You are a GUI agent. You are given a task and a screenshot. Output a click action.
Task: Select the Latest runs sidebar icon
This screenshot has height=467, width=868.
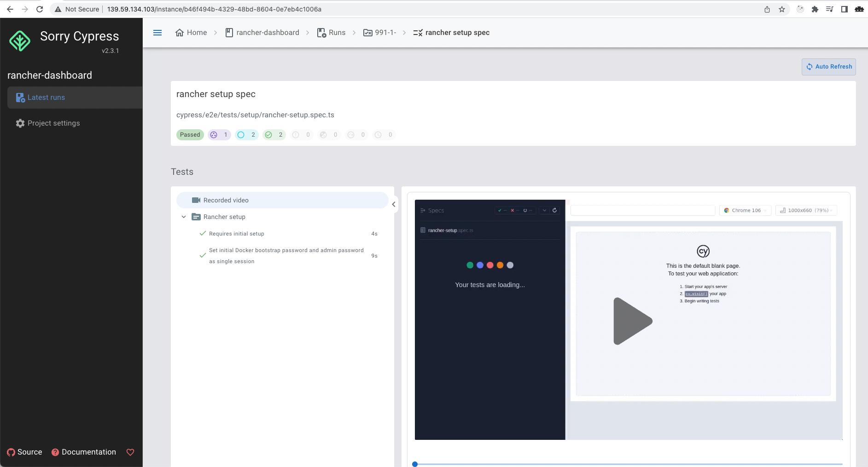pyautogui.click(x=20, y=98)
